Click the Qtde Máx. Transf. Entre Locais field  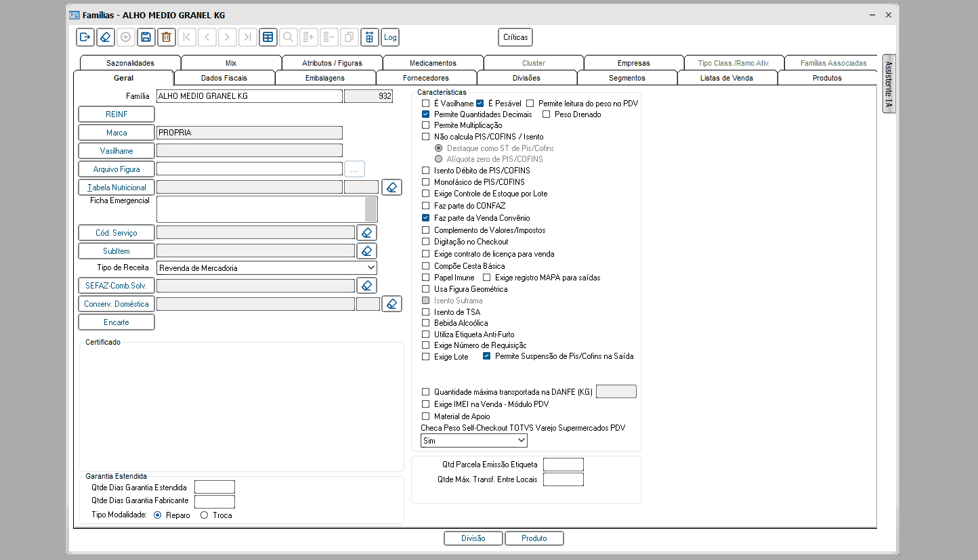[x=564, y=479]
